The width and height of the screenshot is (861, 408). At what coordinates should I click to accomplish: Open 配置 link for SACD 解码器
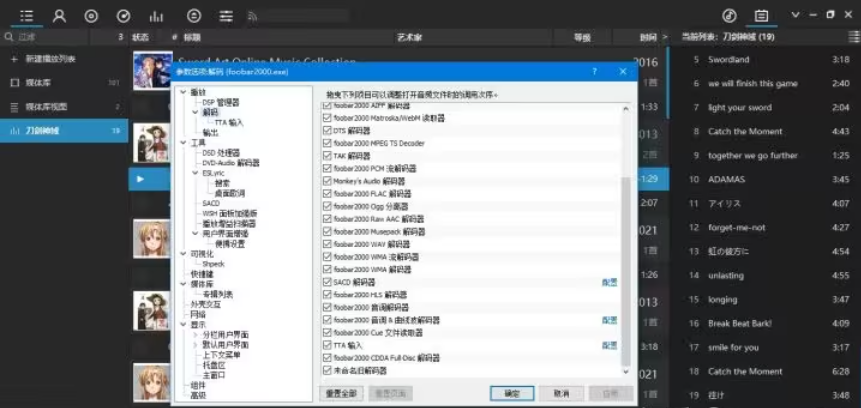click(610, 282)
